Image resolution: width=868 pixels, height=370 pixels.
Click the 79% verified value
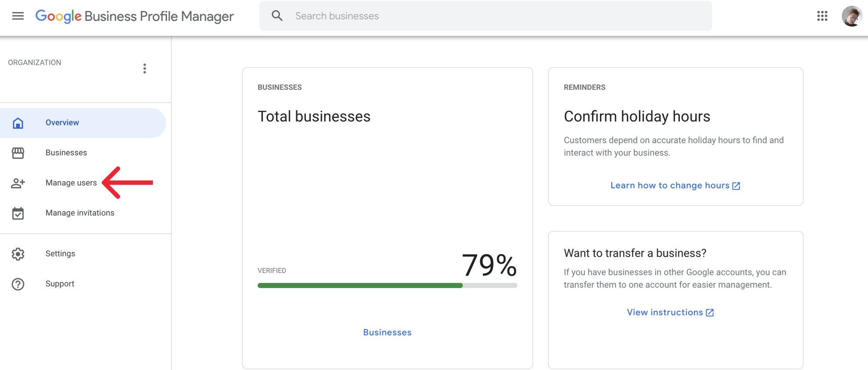point(489,265)
